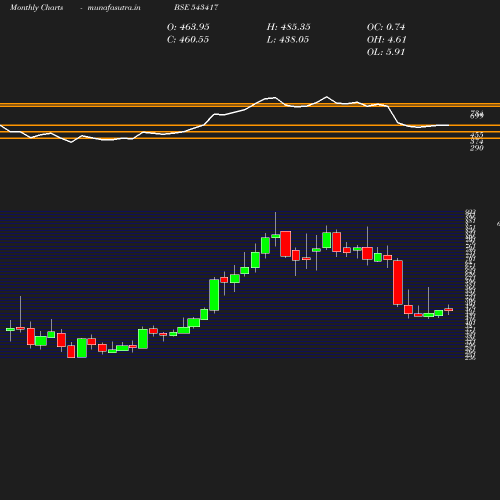Click the 'OL: 5.91' value

coord(386,52)
